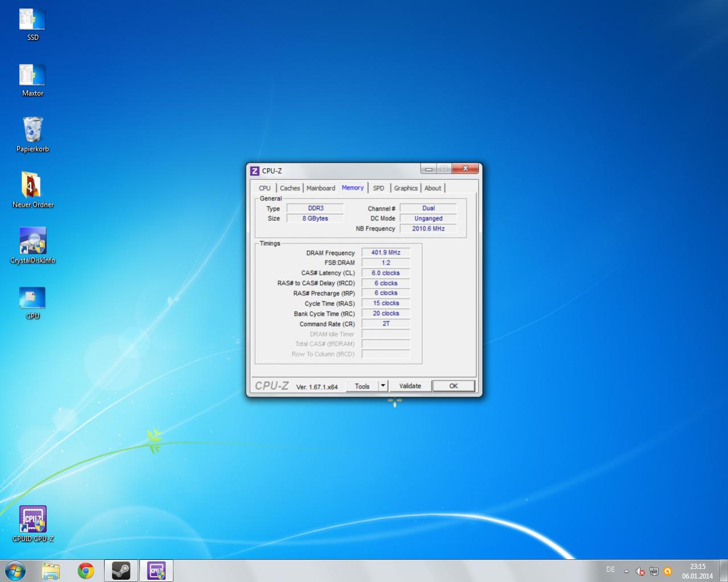Open the SSD desktop icon
Viewport: 728px width, 582px height.
pyautogui.click(x=32, y=25)
